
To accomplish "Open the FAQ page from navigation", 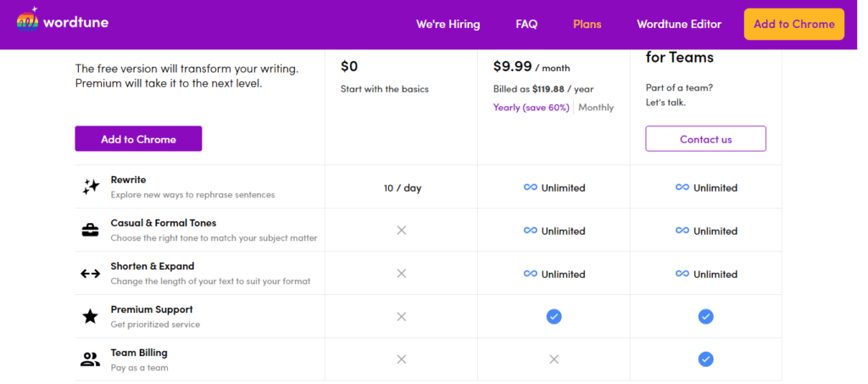I will (526, 25).
